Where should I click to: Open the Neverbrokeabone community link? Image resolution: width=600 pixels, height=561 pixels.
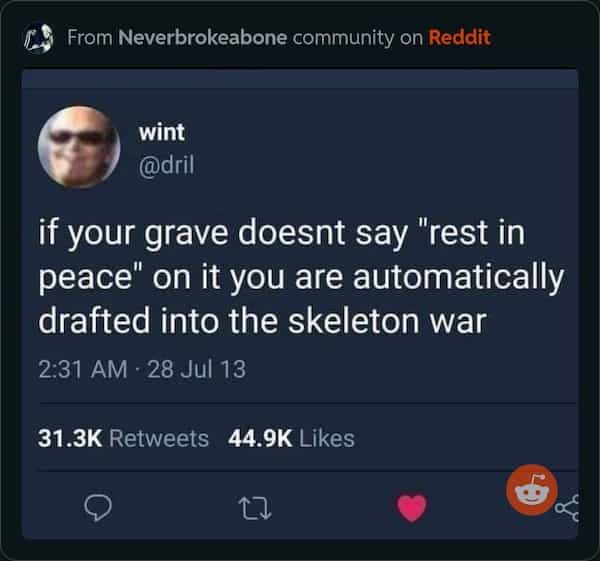pyautogui.click(x=203, y=38)
